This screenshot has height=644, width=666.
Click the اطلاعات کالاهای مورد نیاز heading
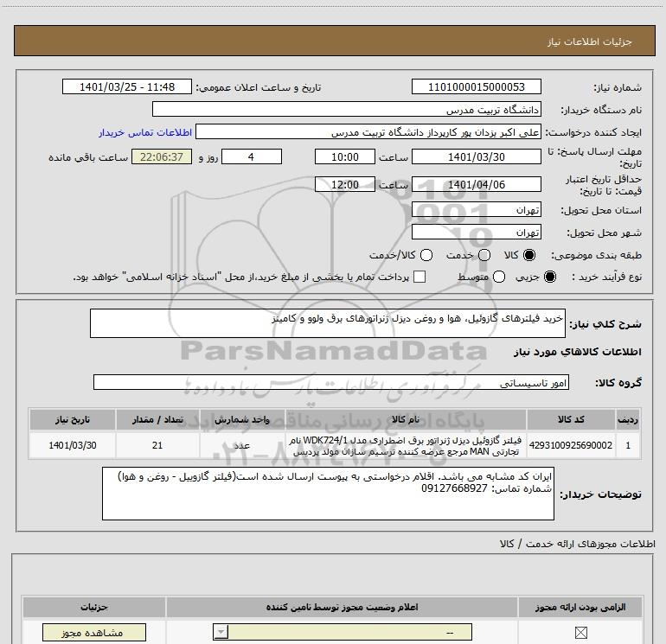click(x=577, y=352)
